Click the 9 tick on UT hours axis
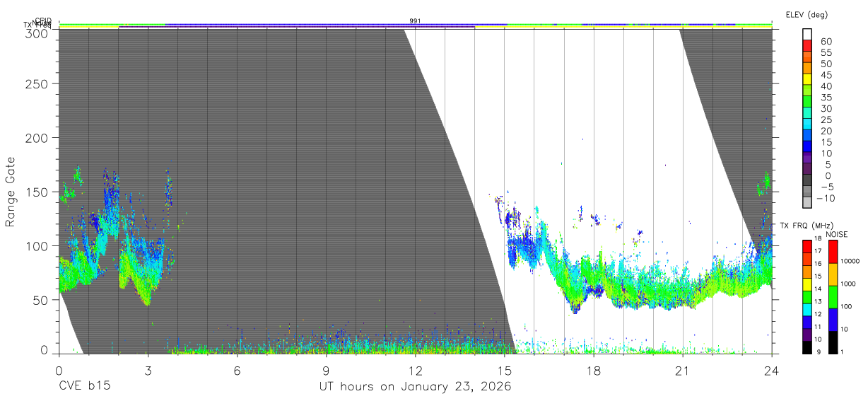 pyautogui.click(x=326, y=370)
